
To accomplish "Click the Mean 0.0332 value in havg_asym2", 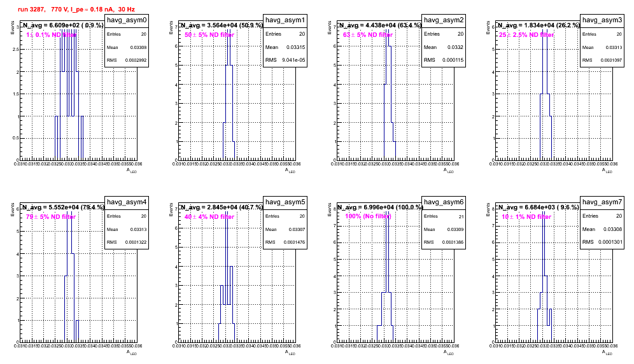I will pos(455,47).
